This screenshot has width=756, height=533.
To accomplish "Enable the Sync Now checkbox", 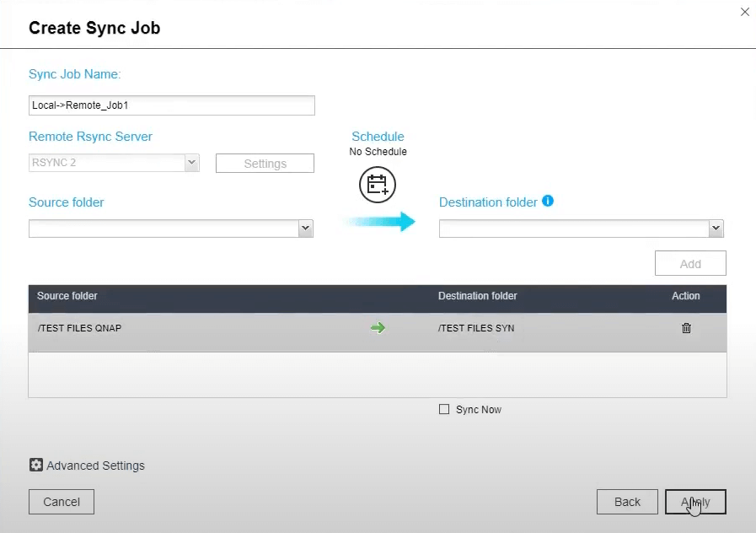I will (444, 410).
